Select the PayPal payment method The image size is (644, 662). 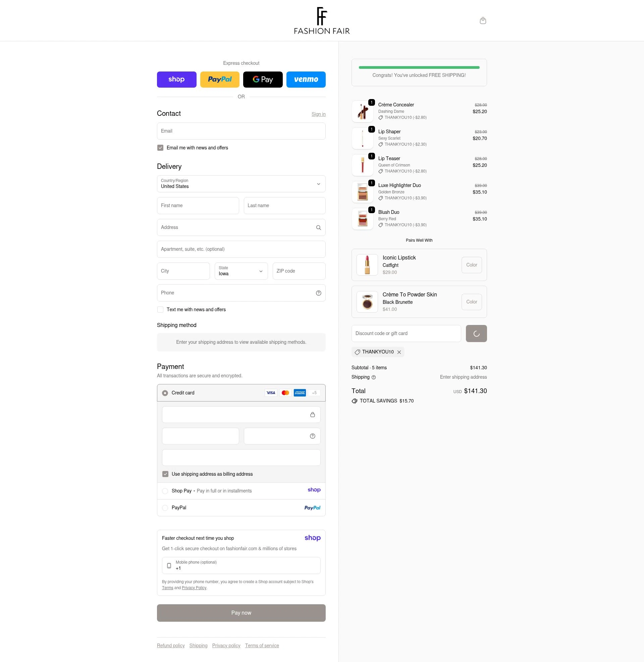(165, 508)
